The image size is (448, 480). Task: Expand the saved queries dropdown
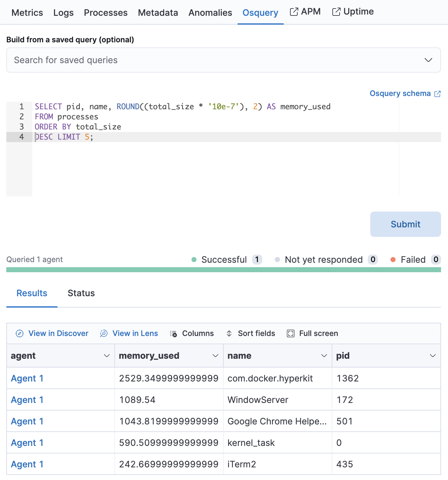click(x=428, y=60)
